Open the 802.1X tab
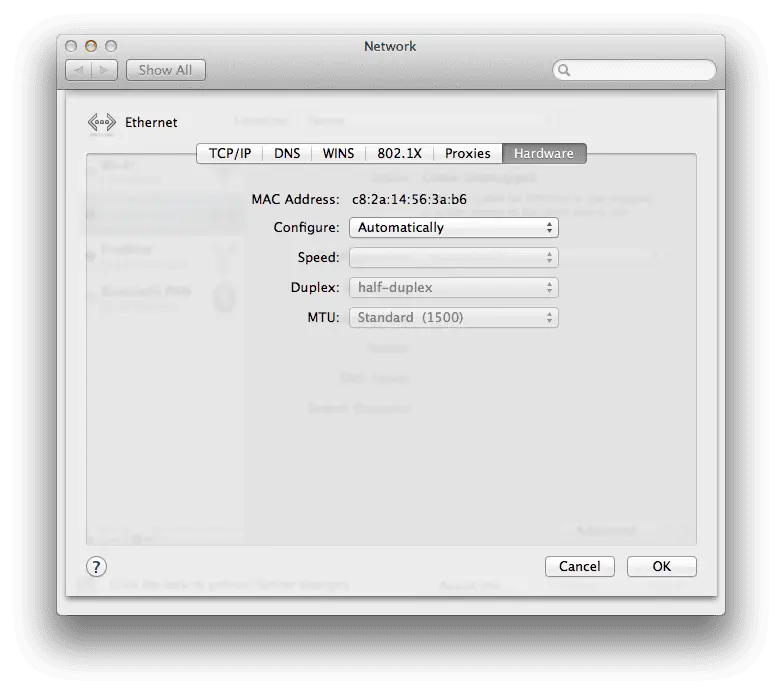The width and height of the screenshot is (782, 694). click(399, 153)
